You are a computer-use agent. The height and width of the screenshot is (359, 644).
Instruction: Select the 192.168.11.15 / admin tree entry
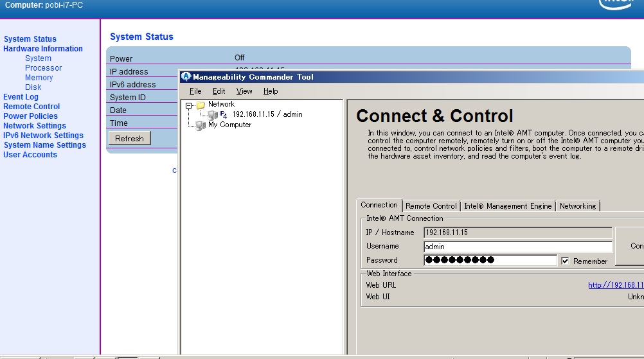(267, 114)
